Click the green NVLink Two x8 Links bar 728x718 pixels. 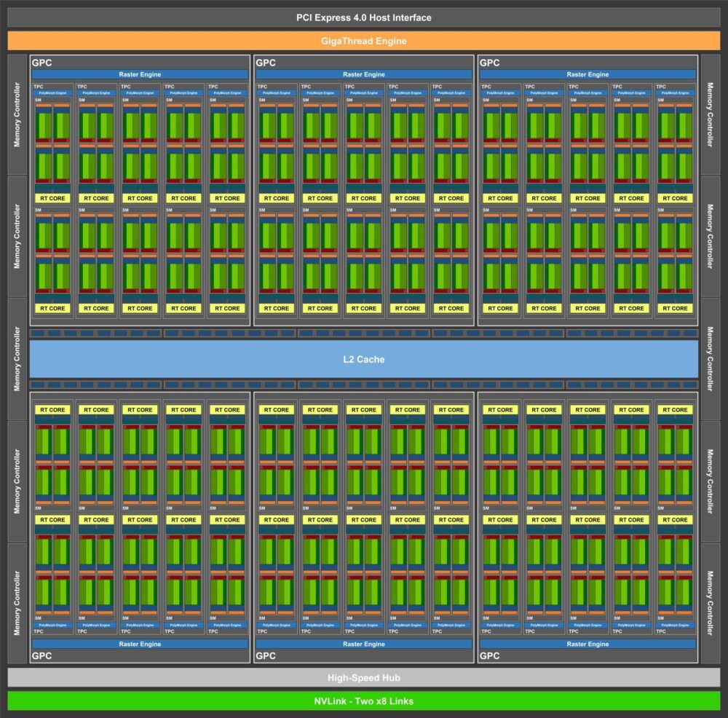coord(363,701)
